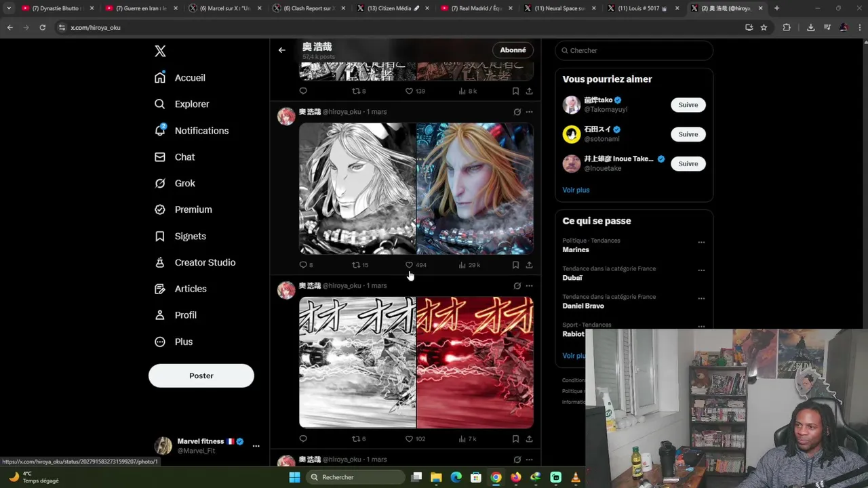Open more options on red laser post
Image resolution: width=868 pixels, height=488 pixels.
[529, 286]
